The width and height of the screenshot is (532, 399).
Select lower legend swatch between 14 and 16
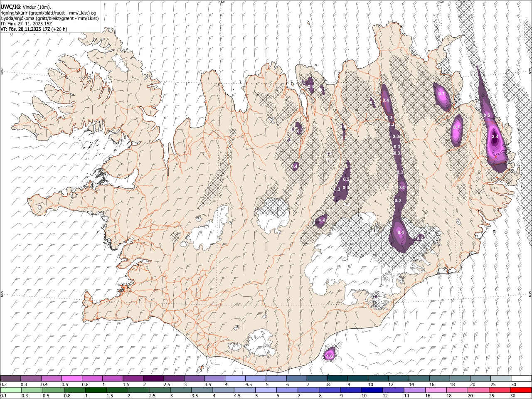pyautogui.click(x=414, y=390)
